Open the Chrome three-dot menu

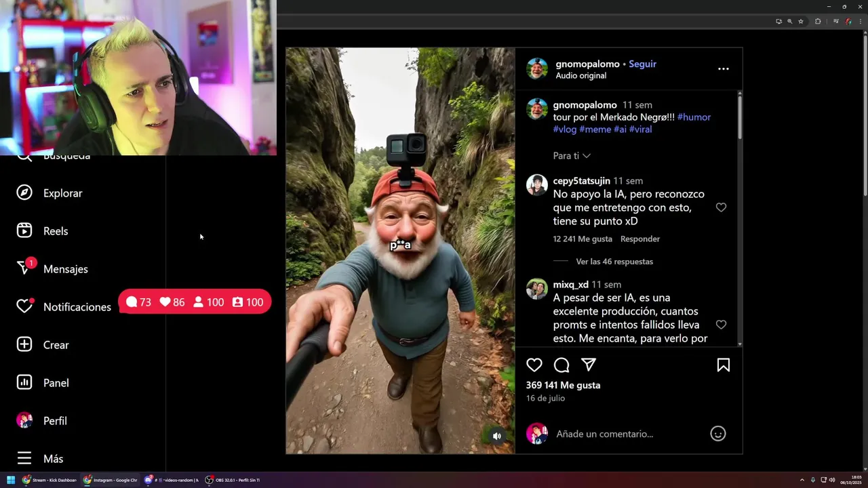pyautogui.click(x=861, y=22)
